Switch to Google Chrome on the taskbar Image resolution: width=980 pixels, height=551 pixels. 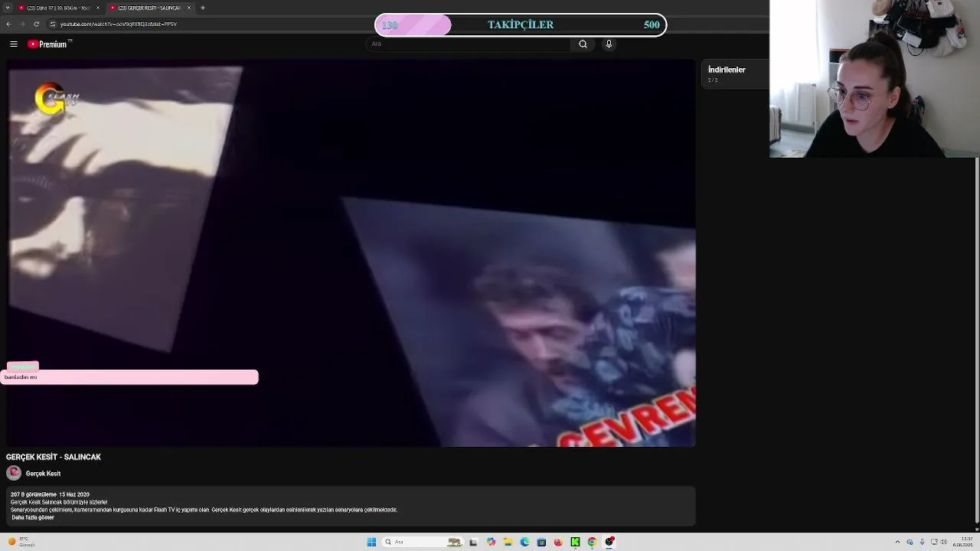(x=592, y=542)
